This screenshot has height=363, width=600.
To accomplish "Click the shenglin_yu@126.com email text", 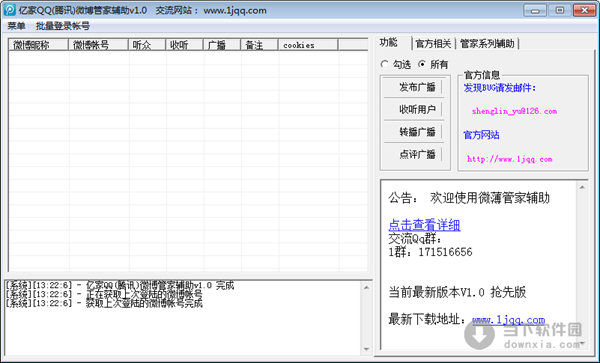I will point(514,111).
